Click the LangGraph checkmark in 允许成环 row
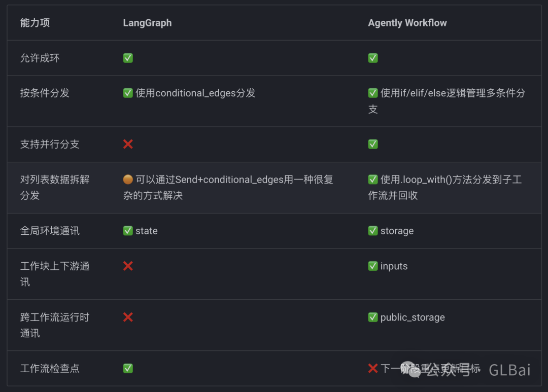The height and width of the screenshot is (392, 548). pos(128,58)
